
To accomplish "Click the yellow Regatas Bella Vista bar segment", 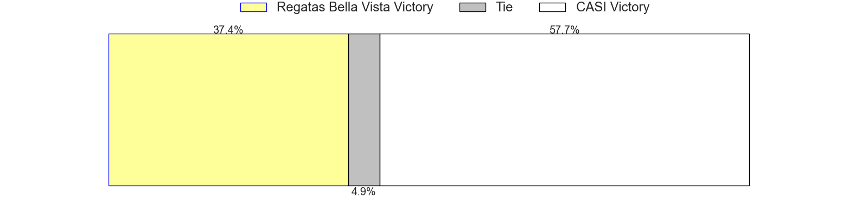I will click(x=228, y=110).
